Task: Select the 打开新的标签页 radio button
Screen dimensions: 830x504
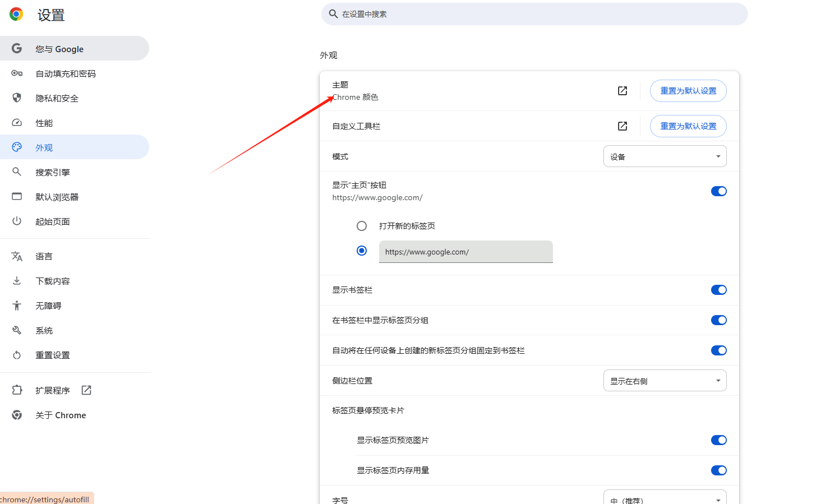Action: pos(362,226)
